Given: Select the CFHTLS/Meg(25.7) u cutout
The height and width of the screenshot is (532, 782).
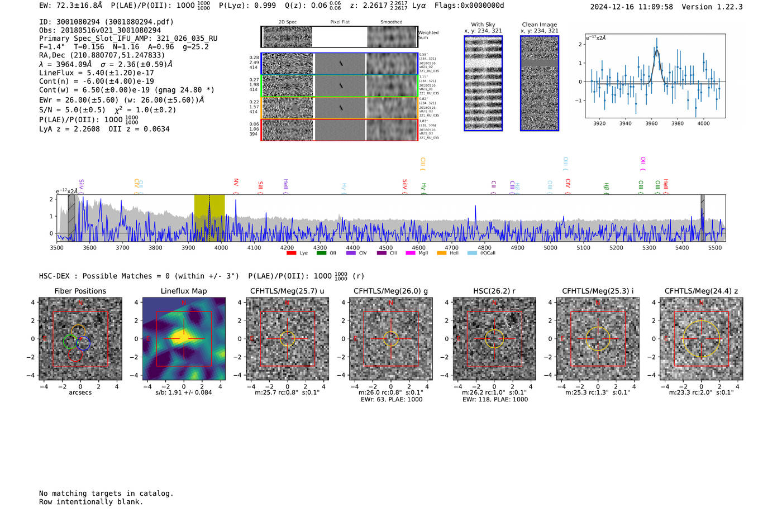Looking at the screenshot, I should click(x=287, y=339).
